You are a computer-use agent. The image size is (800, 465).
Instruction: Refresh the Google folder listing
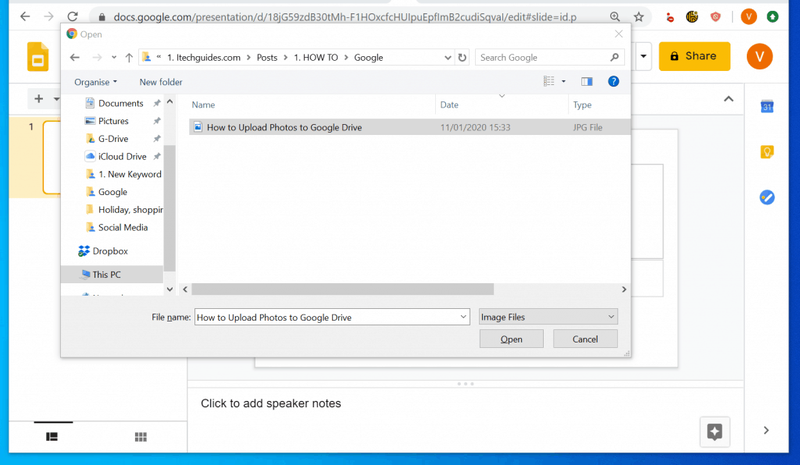[462, 58]
